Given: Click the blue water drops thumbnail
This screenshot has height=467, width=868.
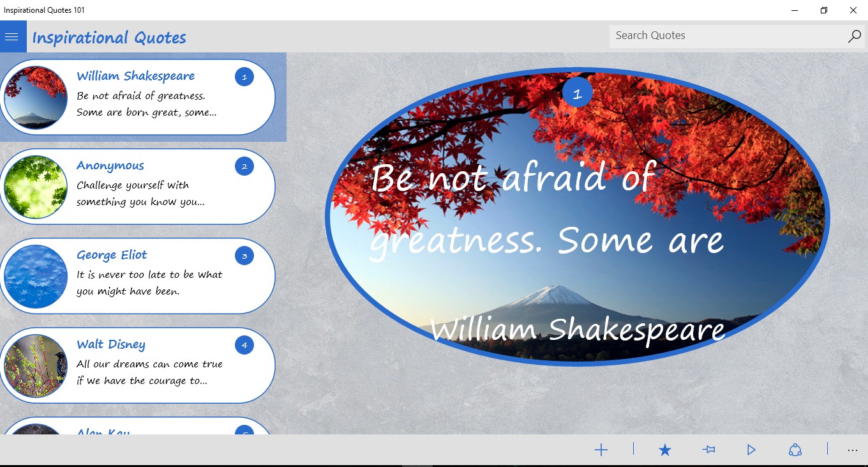Looking at the screenshot, I should click(36, 276).
